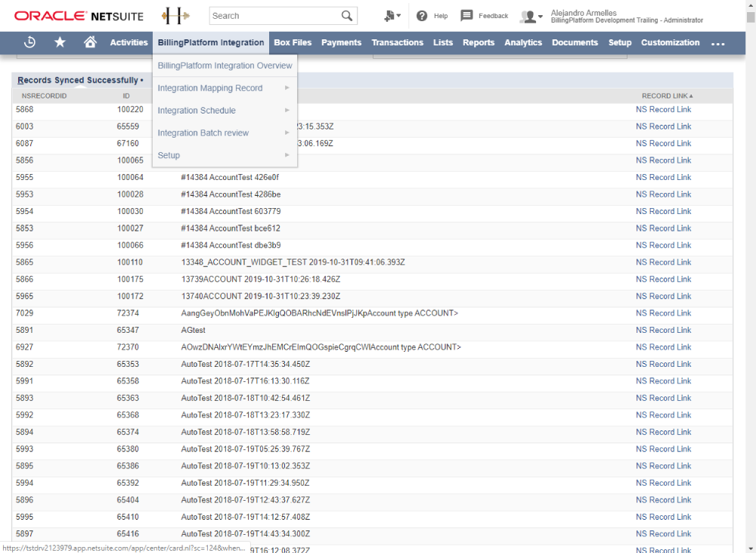The image size is (756, 553).
Task: Expand the Setup submenu in the dropdown
Action: click(x=225, y=155)
